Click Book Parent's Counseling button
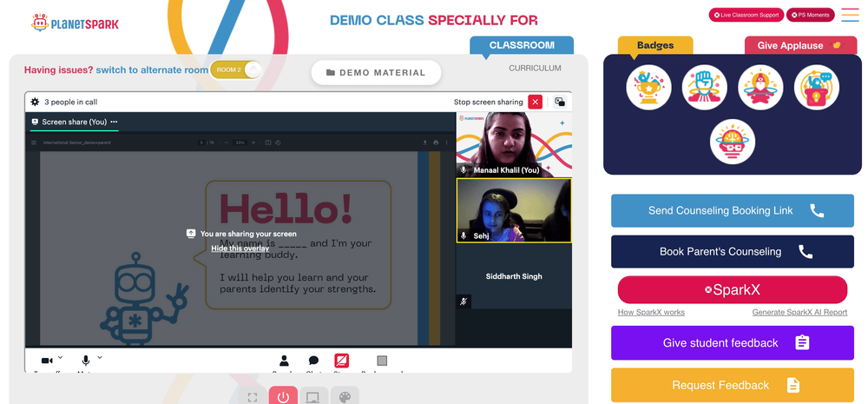This screenshot has width=868, height=404. pyautogui.click(x=733, y=252)
